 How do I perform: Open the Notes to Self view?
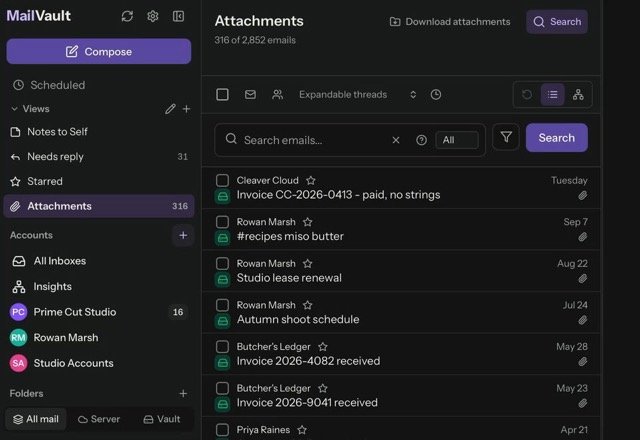tap(99, 132)
